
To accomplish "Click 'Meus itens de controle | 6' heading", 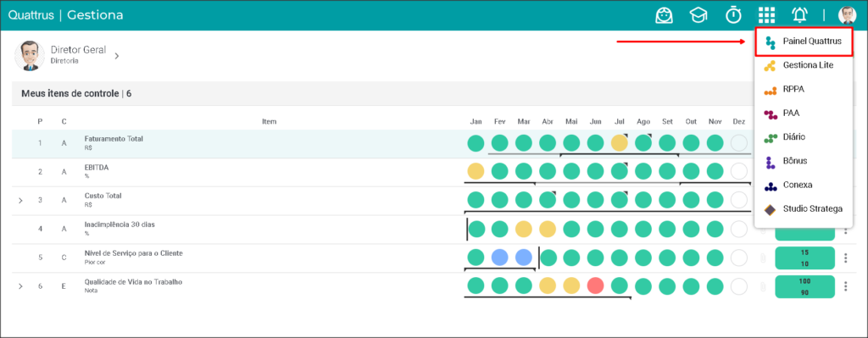I will click(76, 93).
